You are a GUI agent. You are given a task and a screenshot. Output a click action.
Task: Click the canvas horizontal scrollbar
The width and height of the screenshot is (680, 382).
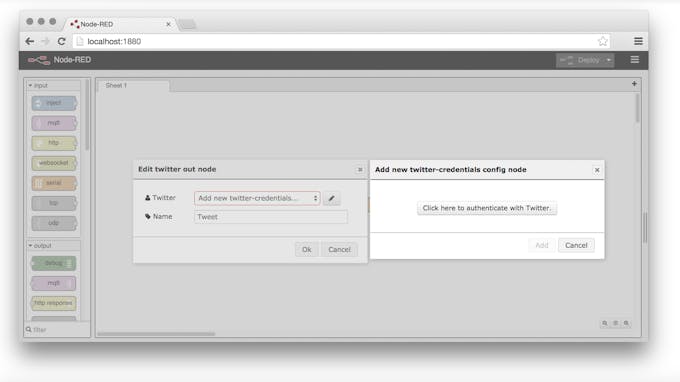pyautogui.click(x=156, y=334)
